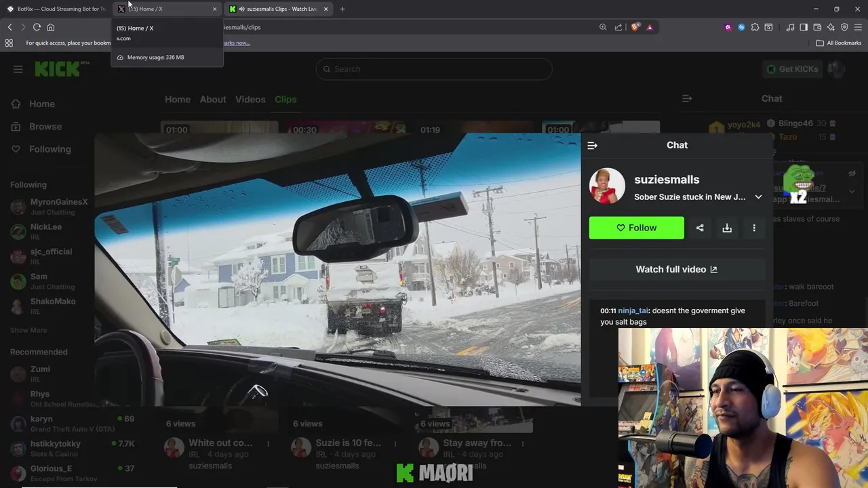Open a new browser tab
The height and width of the screenshot is (488, 868).
tap(342, 9)
